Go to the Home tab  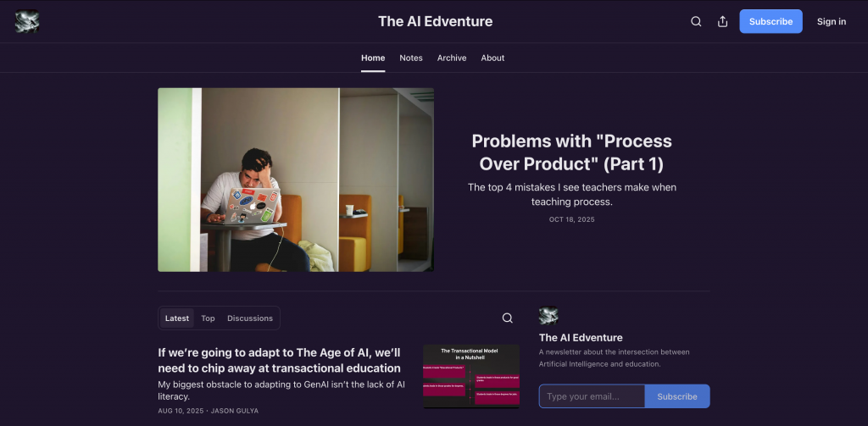[373, 58]
